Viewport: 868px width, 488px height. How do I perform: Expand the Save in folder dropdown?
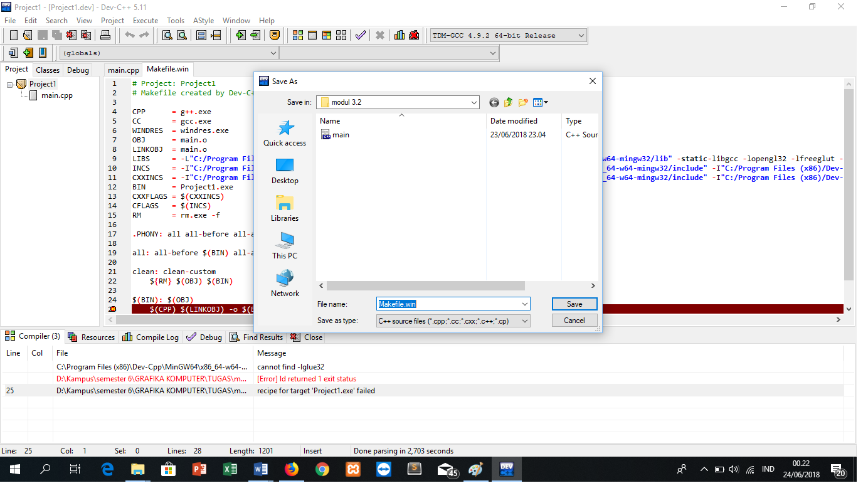474,102
